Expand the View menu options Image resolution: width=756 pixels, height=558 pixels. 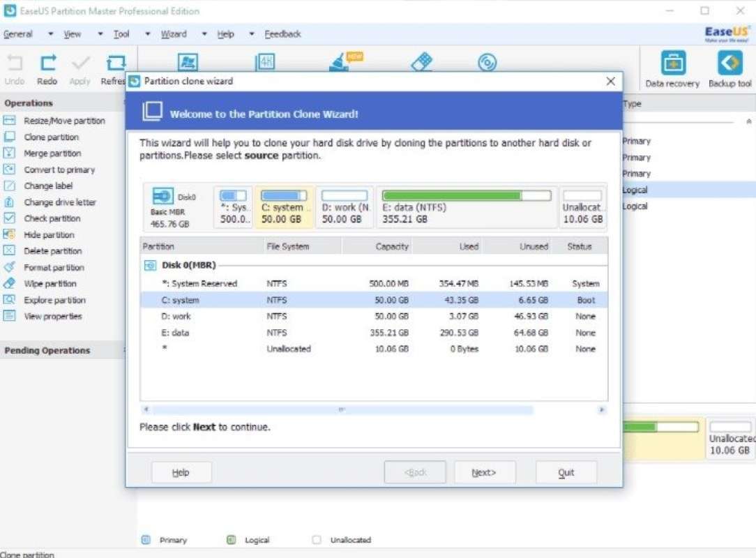(72, 33)
